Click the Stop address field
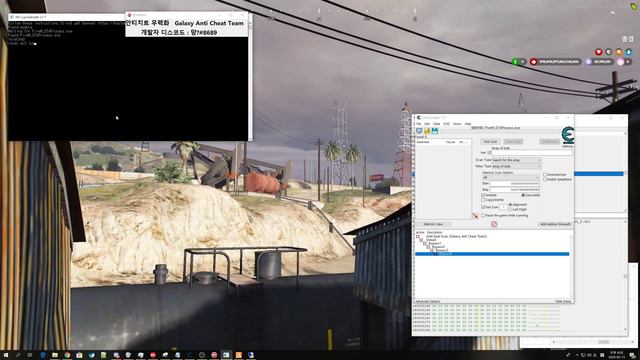This screenshot has height=360, width=640. (x=514, y=190)
